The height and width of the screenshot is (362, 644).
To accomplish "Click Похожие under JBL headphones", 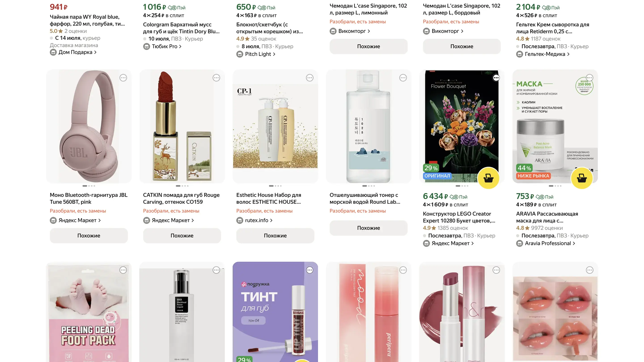I will (89, 236).
